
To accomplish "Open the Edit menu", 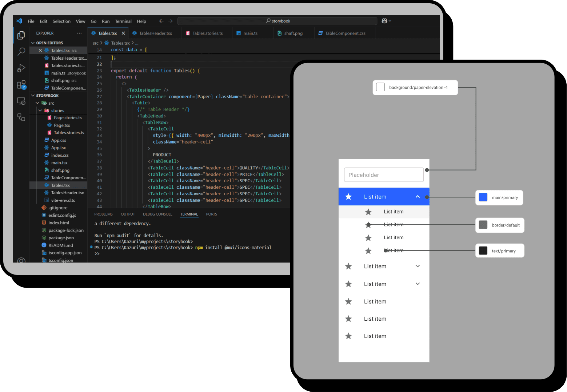I will 44,21.
